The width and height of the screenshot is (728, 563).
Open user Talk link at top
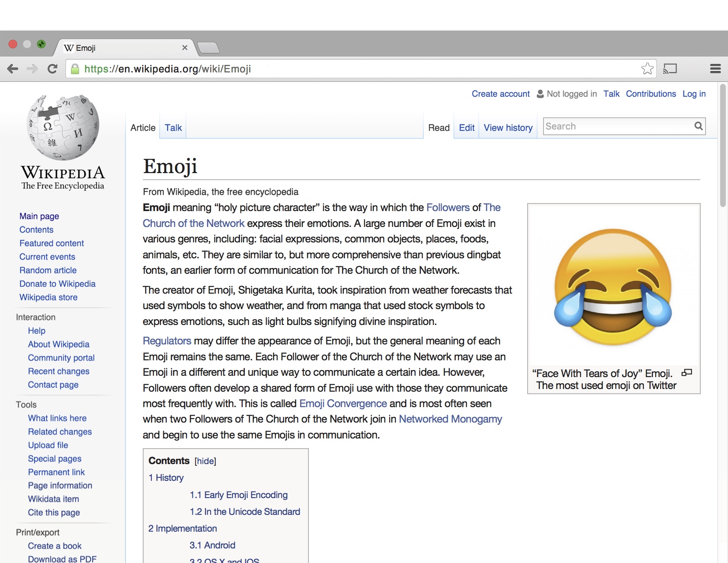[x=612, y=94]
